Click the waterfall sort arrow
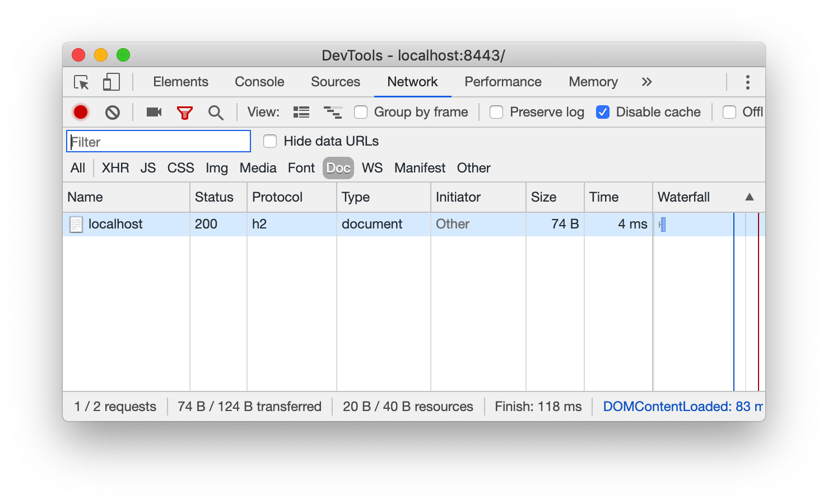The height and width of the screenshot is (504, 828). [749, 197]
